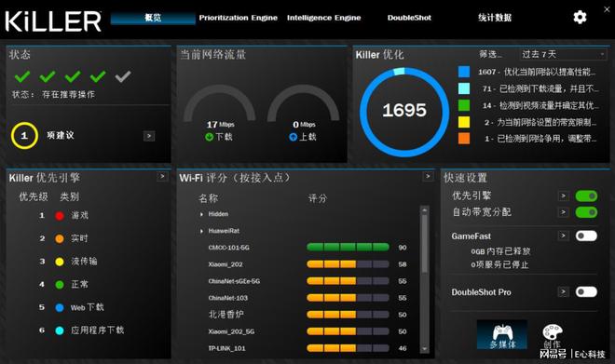Toggle the 优先引擎 switch
This screenshot has height=364, width=615.
click(x=586, y=195)
